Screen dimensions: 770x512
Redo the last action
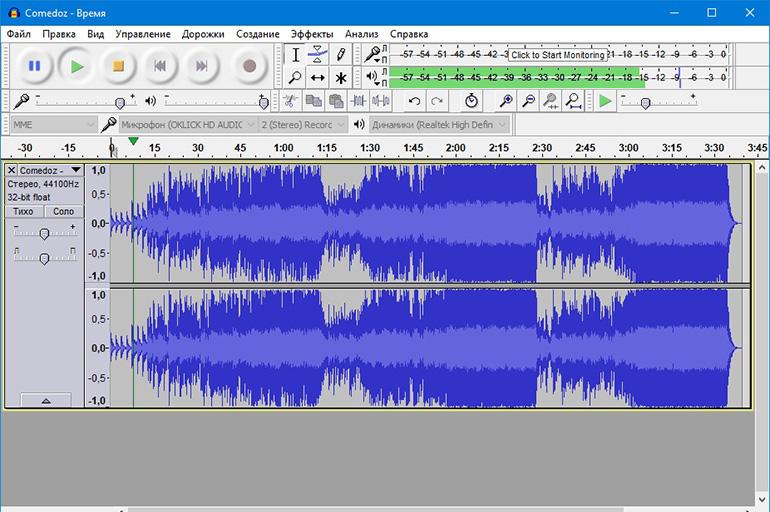[x=436, y=101]
